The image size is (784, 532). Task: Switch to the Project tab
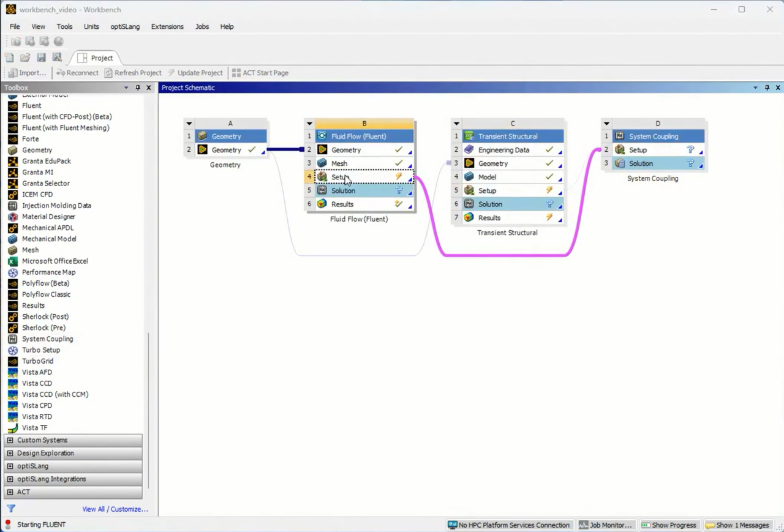tap(96, 58)
